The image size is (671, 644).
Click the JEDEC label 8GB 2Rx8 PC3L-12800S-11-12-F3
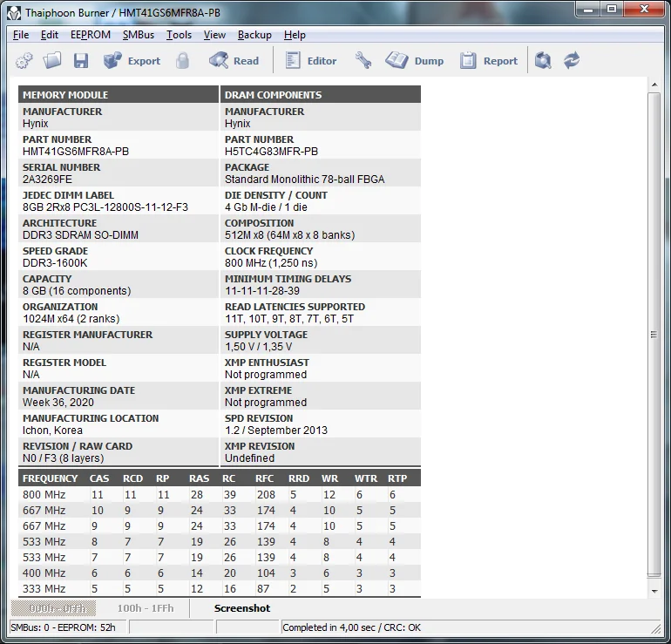coord(105,207)
